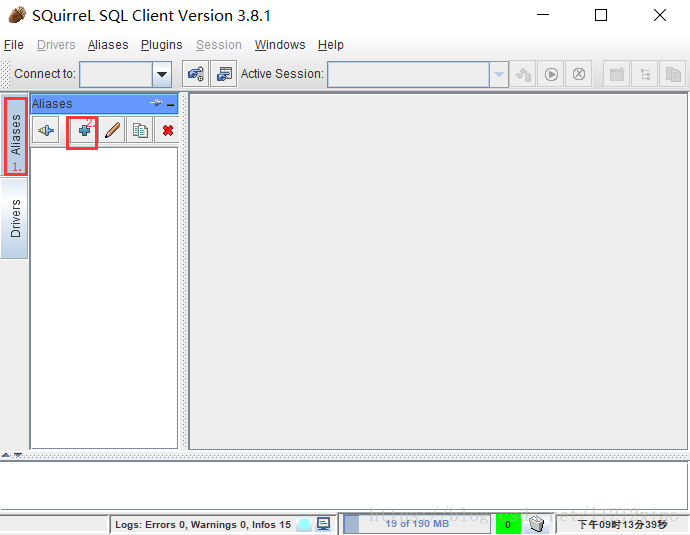
Task: Click the green open sessions counter
Action: [508, 524]
